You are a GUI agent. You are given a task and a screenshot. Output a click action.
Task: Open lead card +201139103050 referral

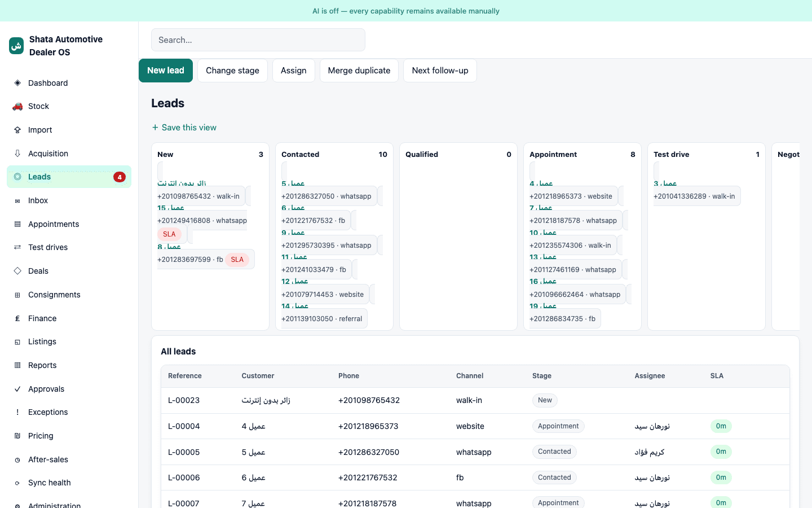pos(324,319)
